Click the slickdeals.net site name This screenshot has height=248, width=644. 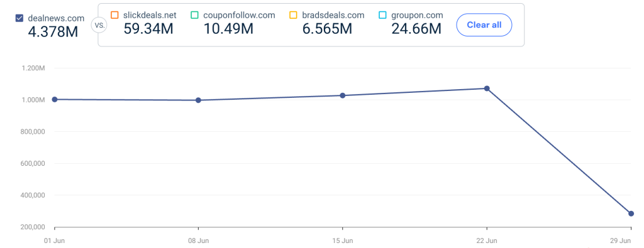(150, 16)
